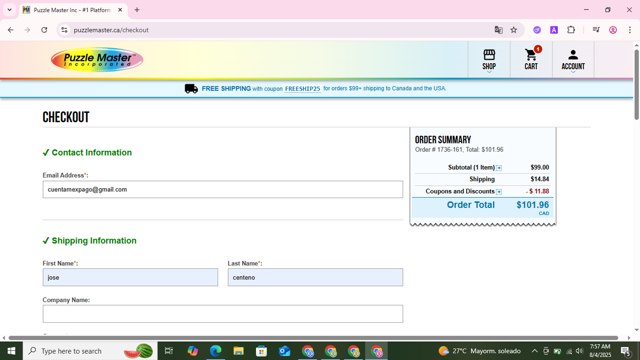Click into the Company Name field
640x360 pixels.
[x=223, y=314]
